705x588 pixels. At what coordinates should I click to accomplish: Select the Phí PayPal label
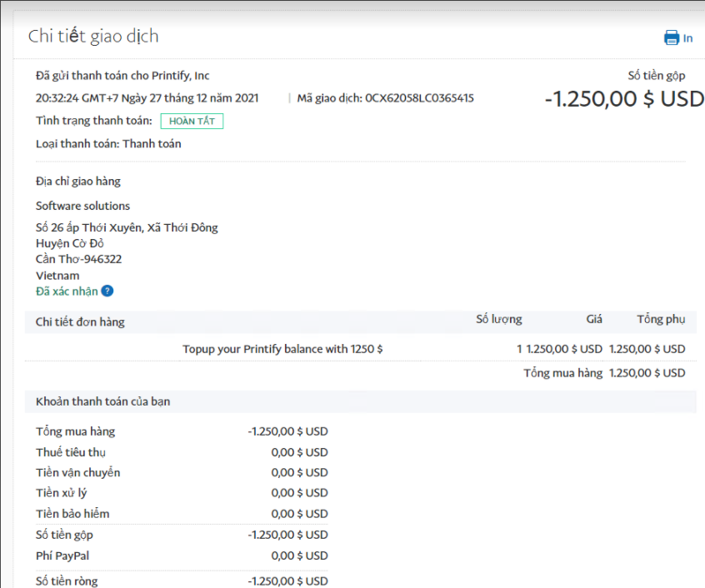point(62,556)
